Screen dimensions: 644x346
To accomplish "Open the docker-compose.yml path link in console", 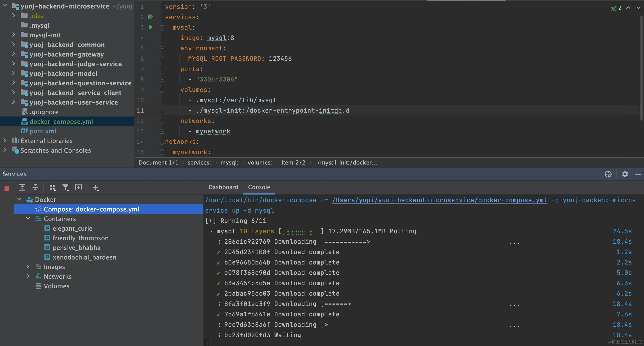I will pyautogui.click(x=439, y=200).
